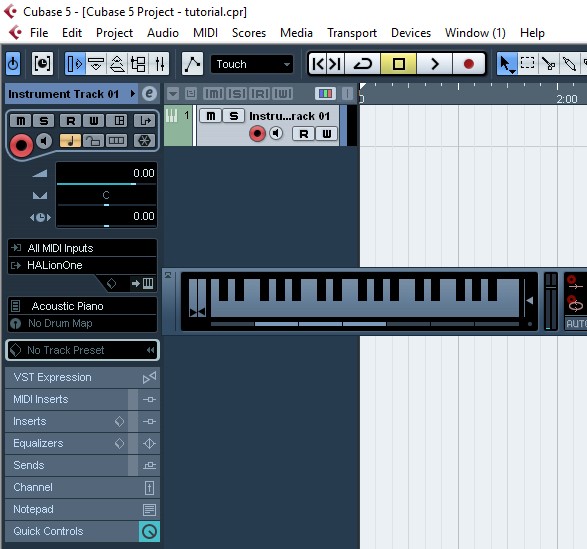Click the Freeze instrument snowflake button

[x=145, y=141]
